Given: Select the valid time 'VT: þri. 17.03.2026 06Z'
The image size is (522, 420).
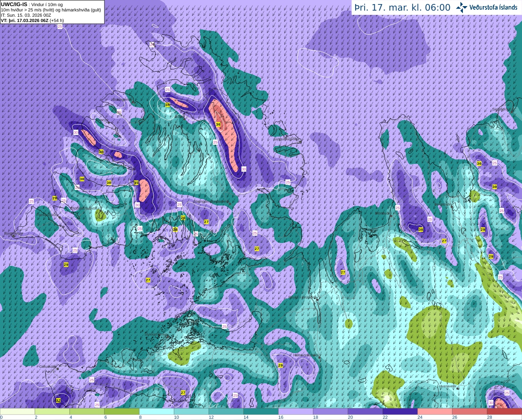Looking at the screenshot, I should (24, 20).
